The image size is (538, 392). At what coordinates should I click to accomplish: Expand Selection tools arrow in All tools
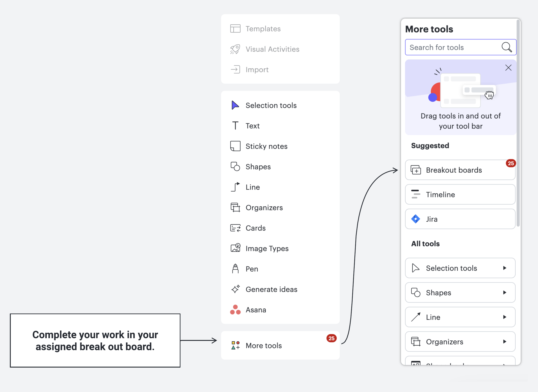[x=505, y=268]
